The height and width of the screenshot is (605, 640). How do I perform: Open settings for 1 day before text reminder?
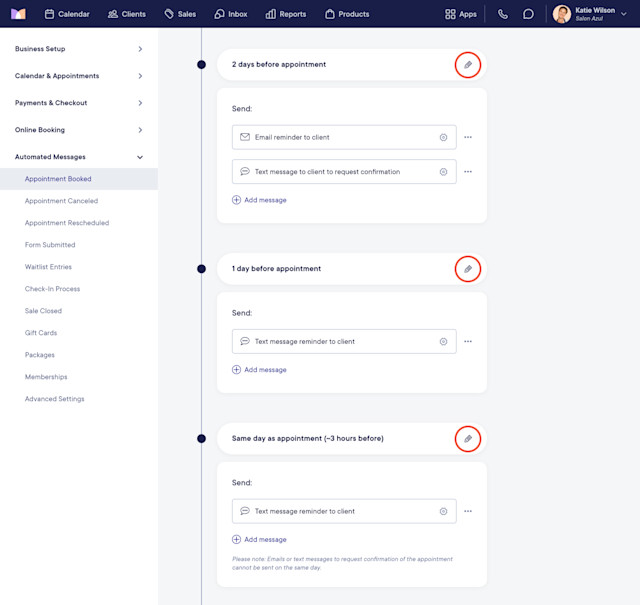pos(443,342)
